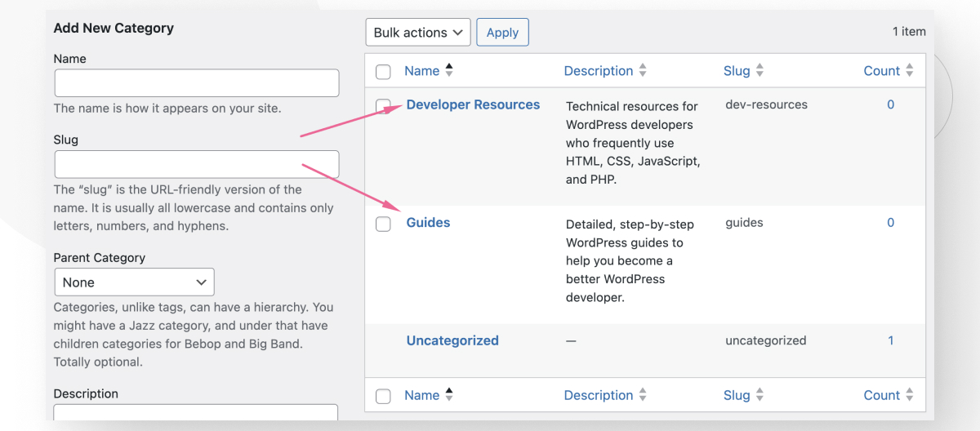Click the '1 item' count text
The image size is (980, 431).
[x=909, y=32]
